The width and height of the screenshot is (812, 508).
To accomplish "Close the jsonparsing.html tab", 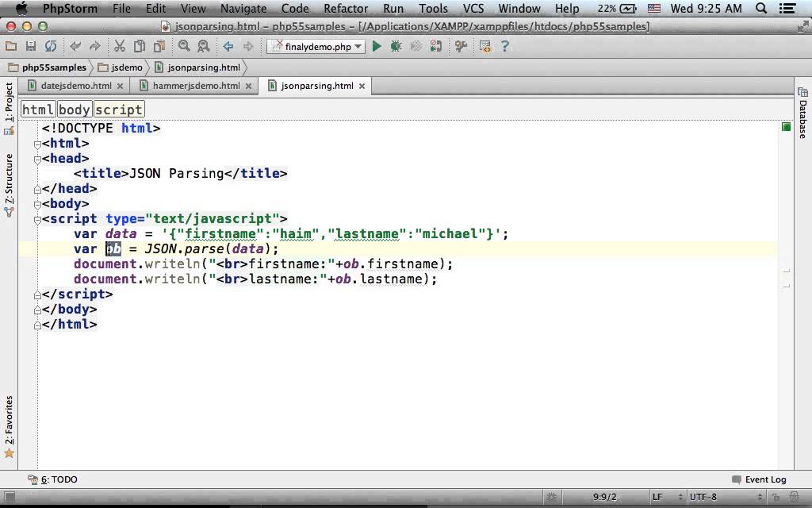I will click(x=362, y=86).
